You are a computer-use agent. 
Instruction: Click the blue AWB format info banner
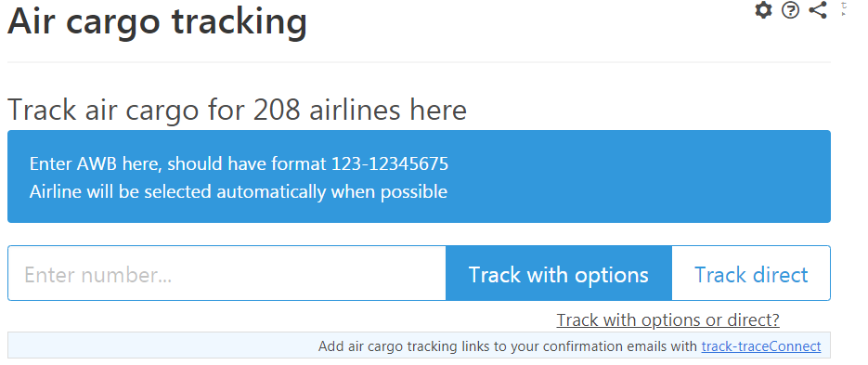419,176
